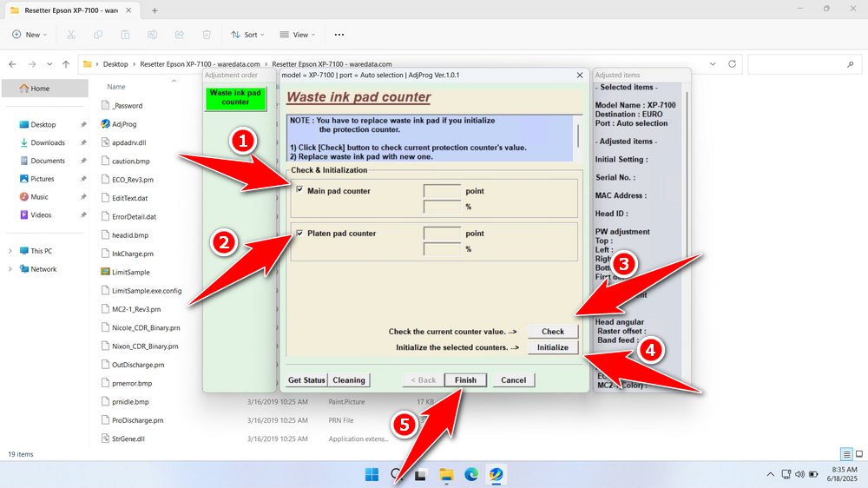Toggle the Platen pad counter checkbox
Image resolution: width=868 pixels, height=488 pixels.
click(x=299, y=234)
